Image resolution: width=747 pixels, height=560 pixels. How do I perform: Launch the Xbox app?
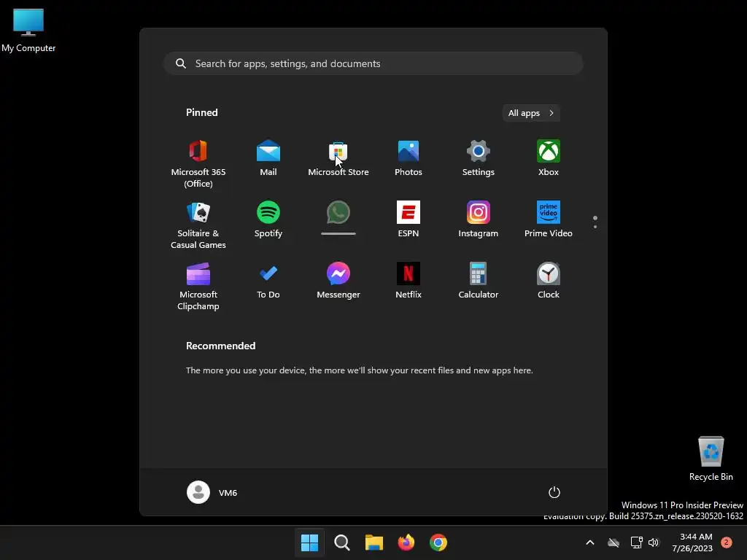point(549,157)
